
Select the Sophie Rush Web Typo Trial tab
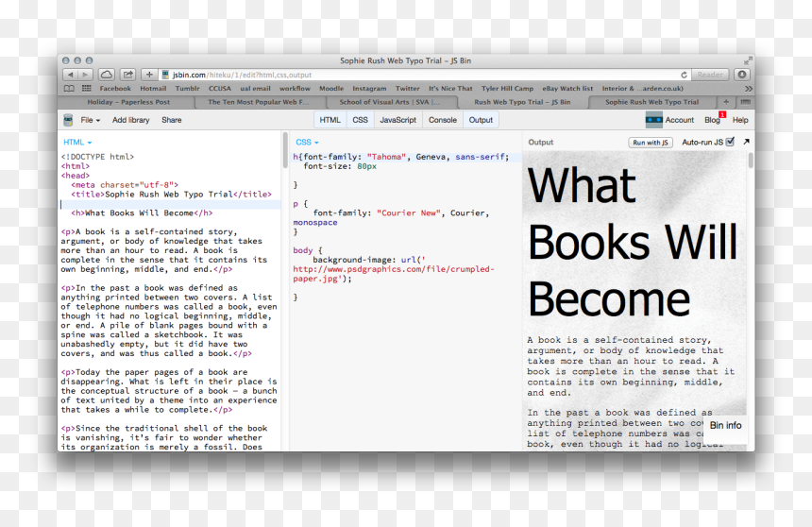pyautogui.click(x=652, y=102)
